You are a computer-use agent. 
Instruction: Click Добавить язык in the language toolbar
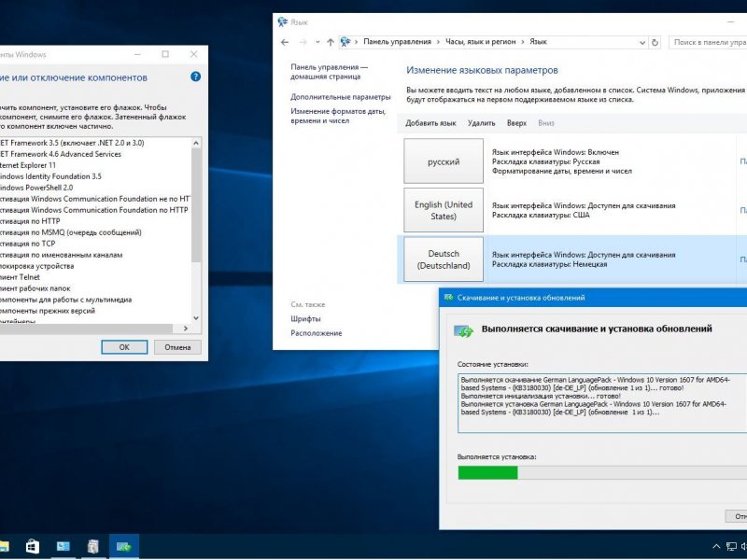point(430,123)
